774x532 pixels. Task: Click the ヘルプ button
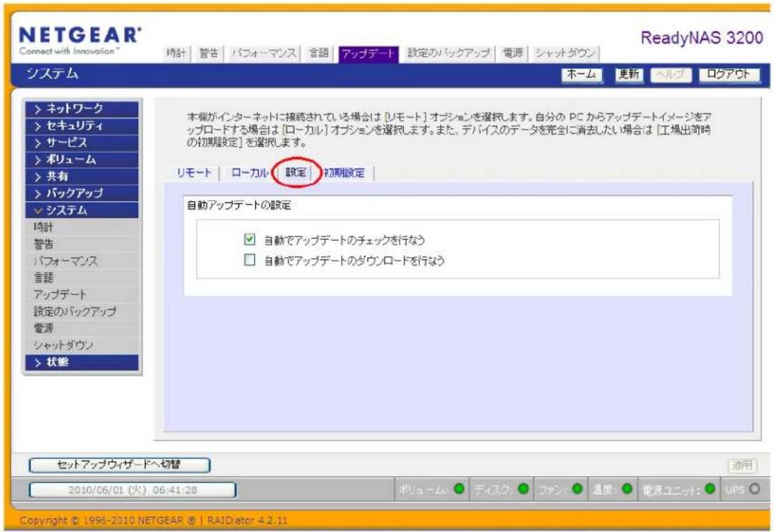(x=671, y=74)
